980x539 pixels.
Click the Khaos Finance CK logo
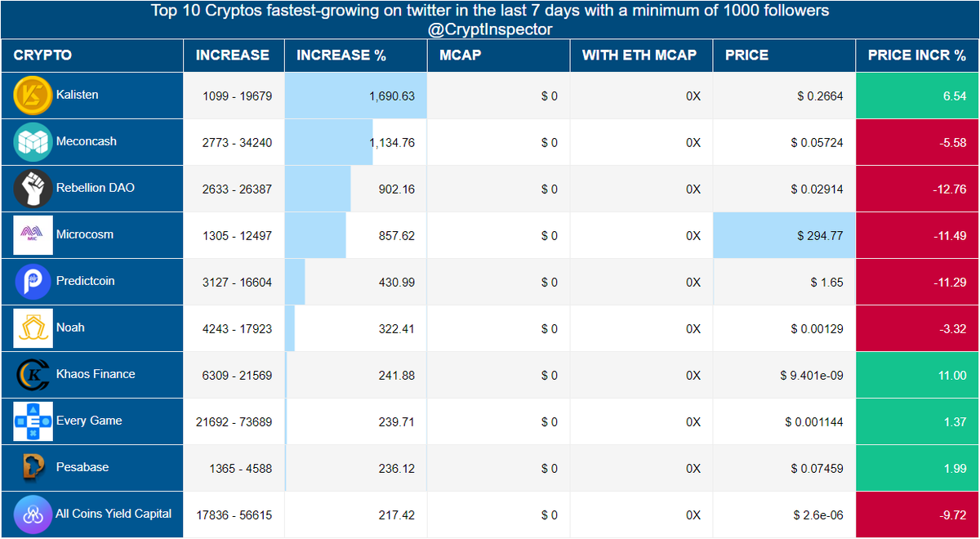tap(33, 375)
